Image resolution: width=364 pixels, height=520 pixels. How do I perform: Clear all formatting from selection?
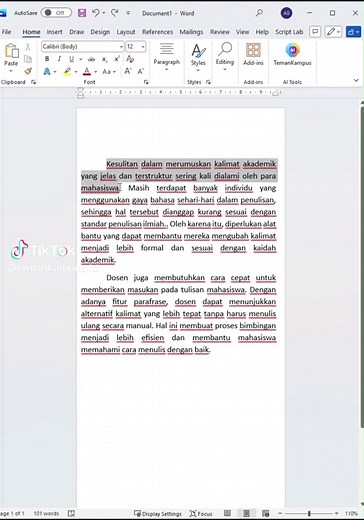[x=130, y=59]
